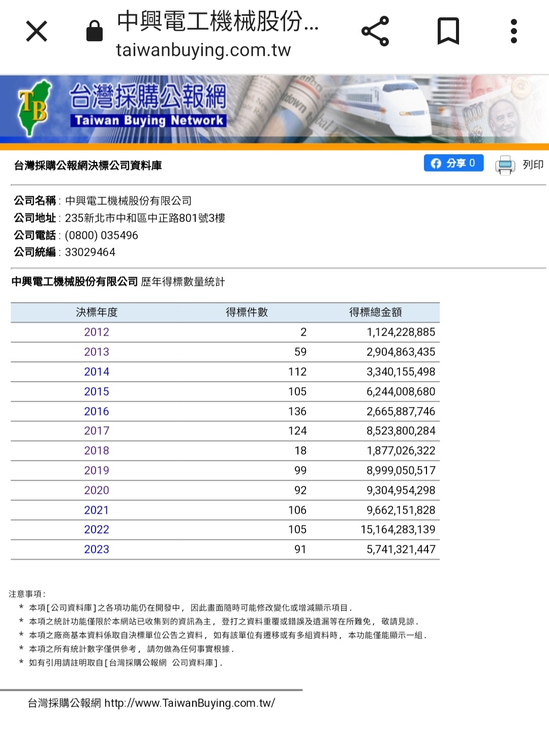Tap the padlock site security icon

[x=95, y=32]
